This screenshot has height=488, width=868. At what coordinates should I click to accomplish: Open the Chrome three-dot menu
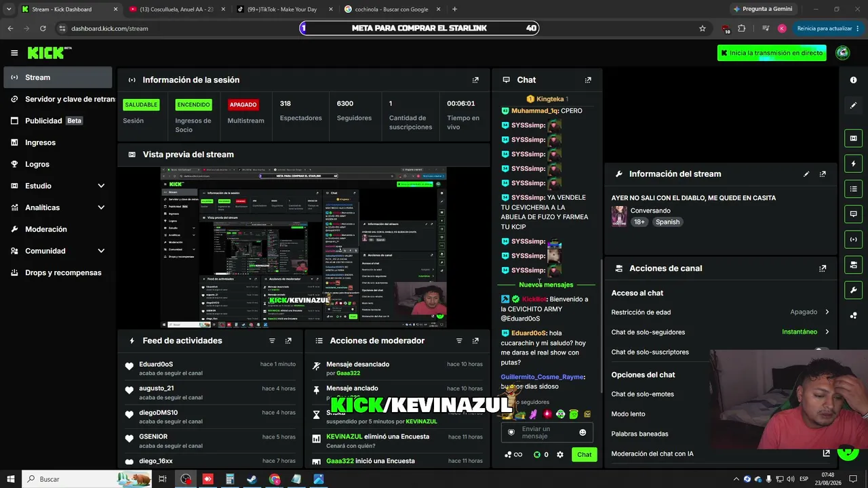click(856, 28)
